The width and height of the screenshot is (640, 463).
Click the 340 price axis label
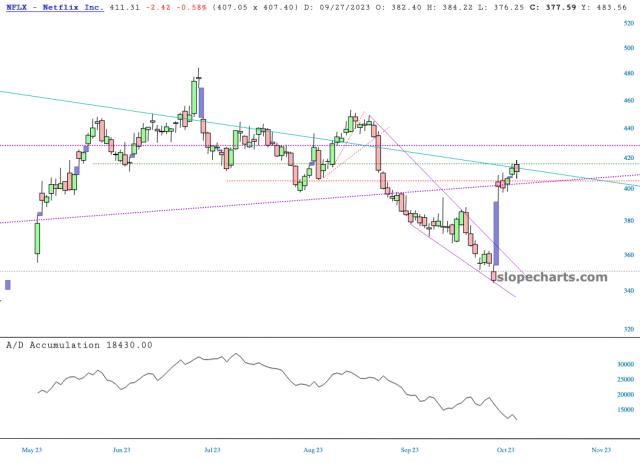click(626, 291)
